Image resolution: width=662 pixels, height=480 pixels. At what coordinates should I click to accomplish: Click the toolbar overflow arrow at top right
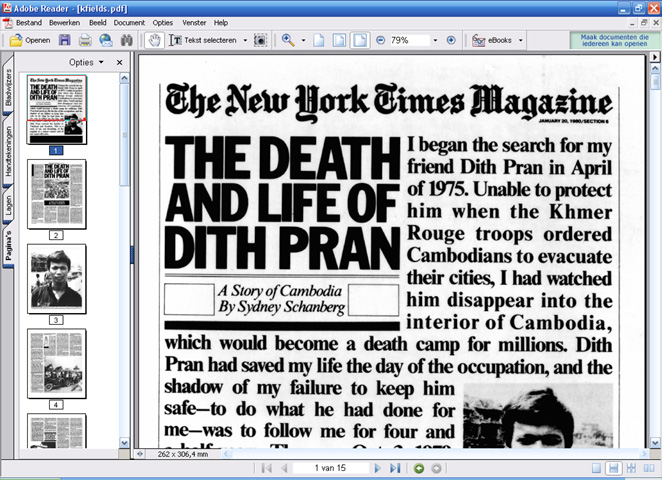click(655, 57)
